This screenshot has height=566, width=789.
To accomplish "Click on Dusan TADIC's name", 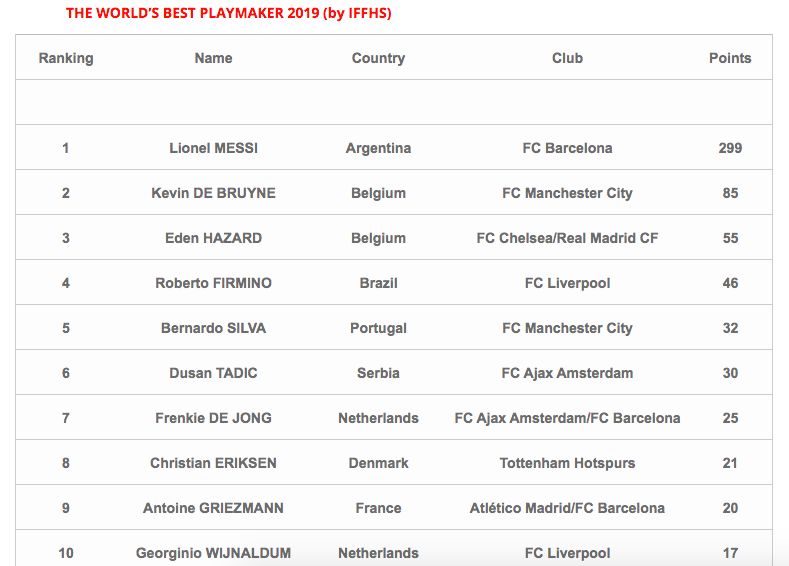I will (x=213, y=373).
